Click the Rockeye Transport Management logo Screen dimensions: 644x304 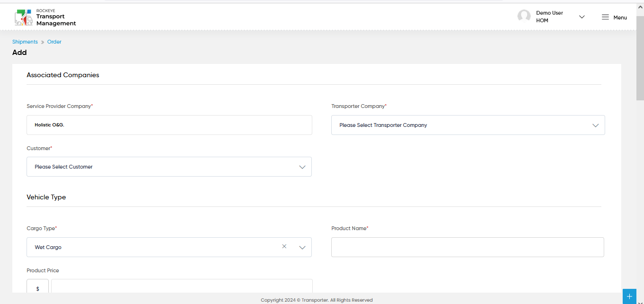[45, 17]
